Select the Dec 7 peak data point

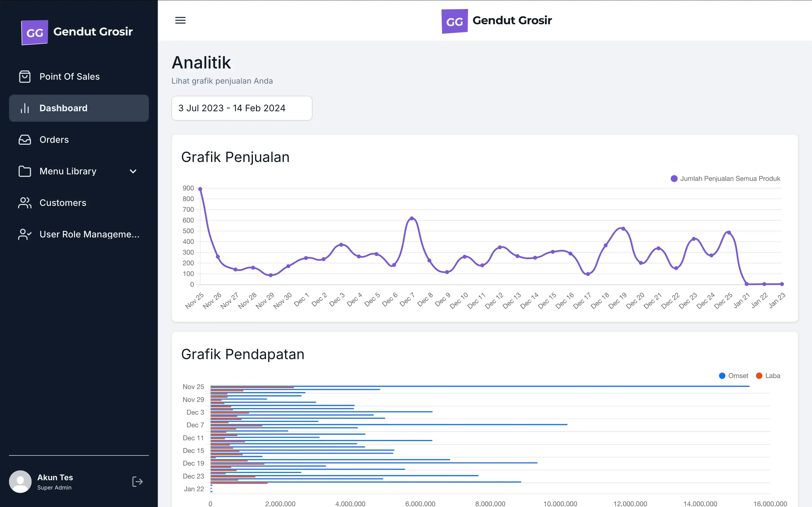(x=412, y=219)
